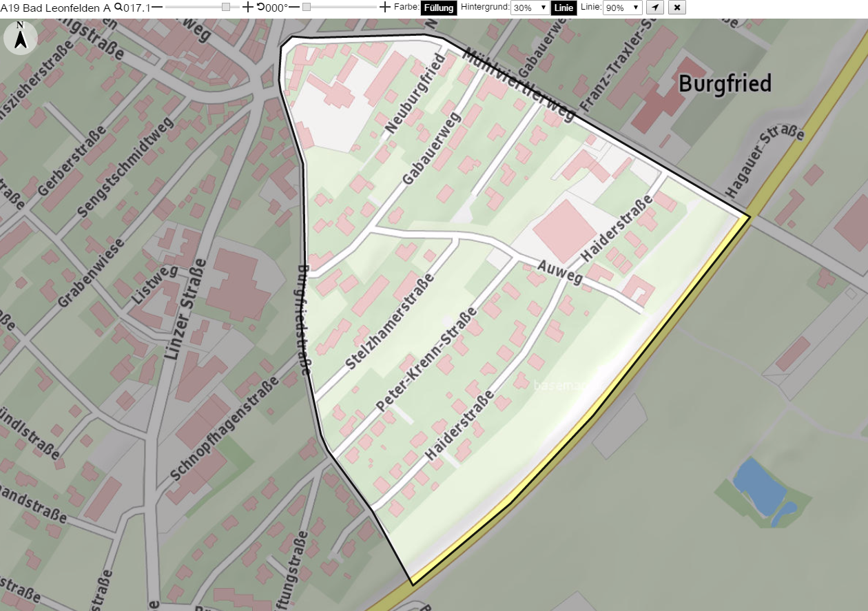Click the Füllung color button
Image resolution: width=868 pixels, height=611 pixels.
coord(439,8)
